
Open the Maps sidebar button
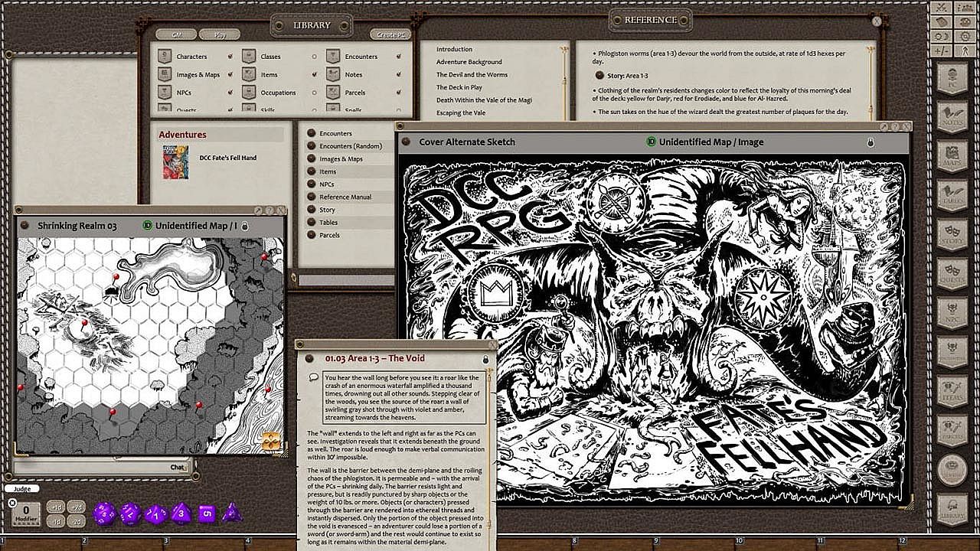pyautogui.click(x=952, y=155)
